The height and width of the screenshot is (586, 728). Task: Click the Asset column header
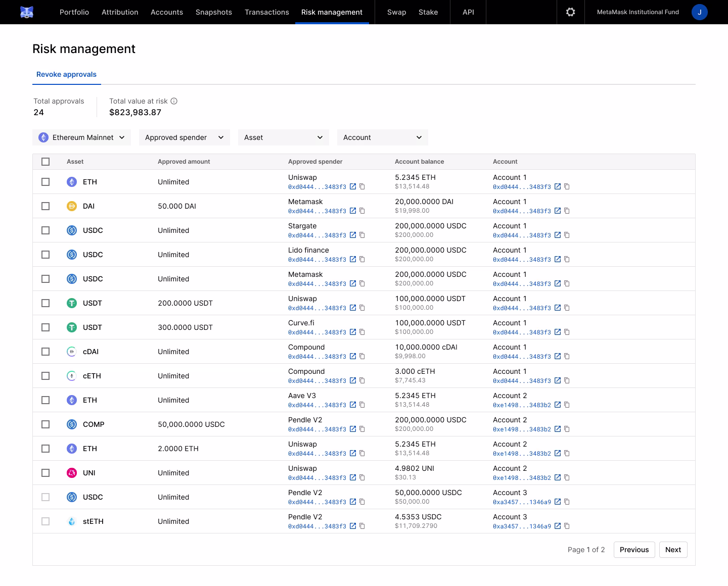[75, 162]
